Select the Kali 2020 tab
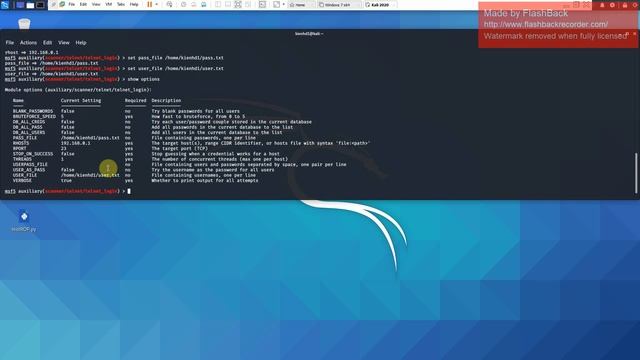Screen dimensions: 640x360 point(380,5)
